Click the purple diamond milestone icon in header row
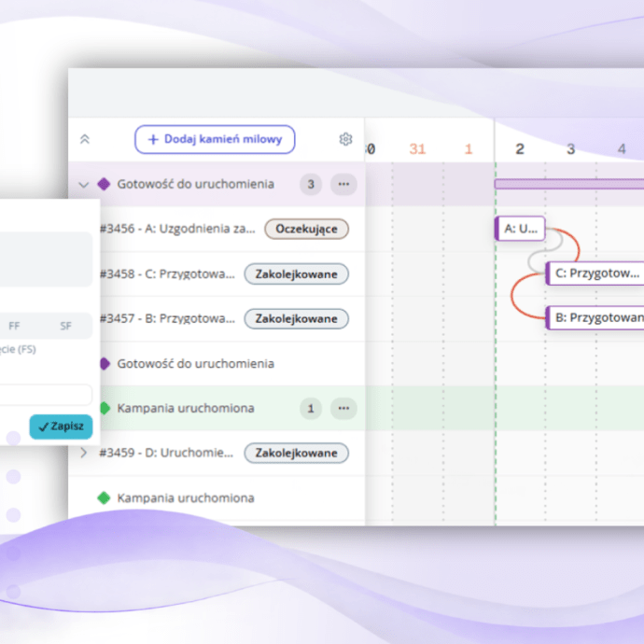Image resolution: width=644 pixels, height=644 pixels. 104,184
